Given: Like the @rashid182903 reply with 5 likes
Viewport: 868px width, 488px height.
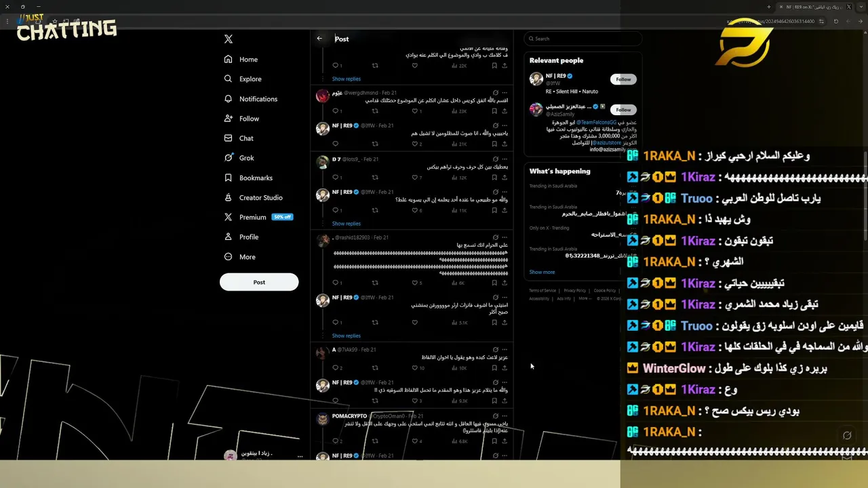Looking at the screenshot, I should pyautogui.click(x=415, y=283).
